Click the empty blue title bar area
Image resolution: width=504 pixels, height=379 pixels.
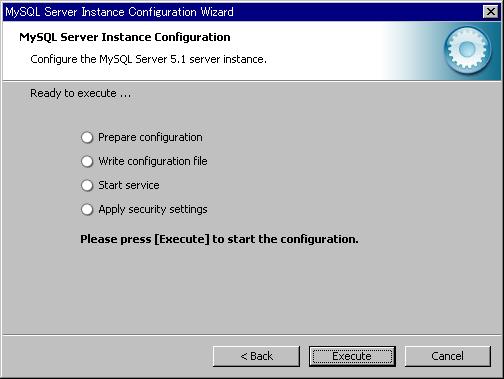(357, 12)
